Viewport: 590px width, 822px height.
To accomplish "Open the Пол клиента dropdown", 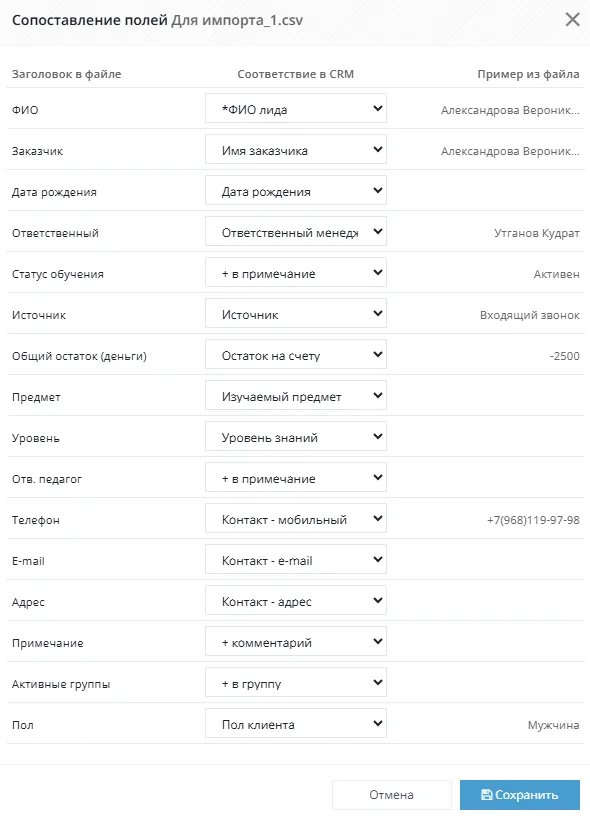I will click(296, 723).
